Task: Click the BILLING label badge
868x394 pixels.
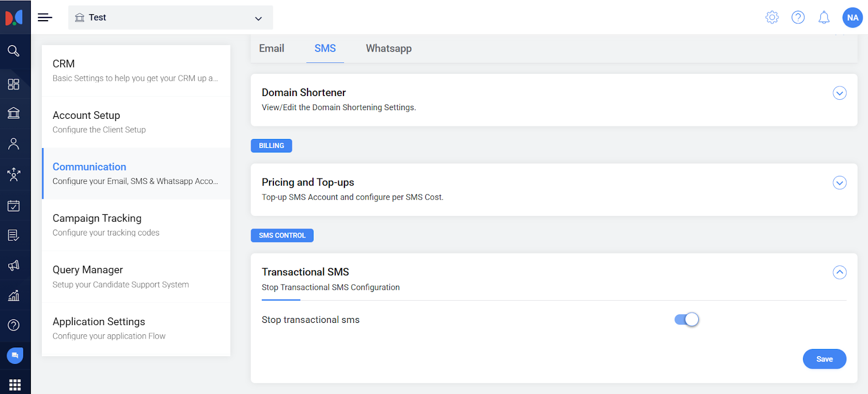Action: pyautogui.click(x=271, y=145)
